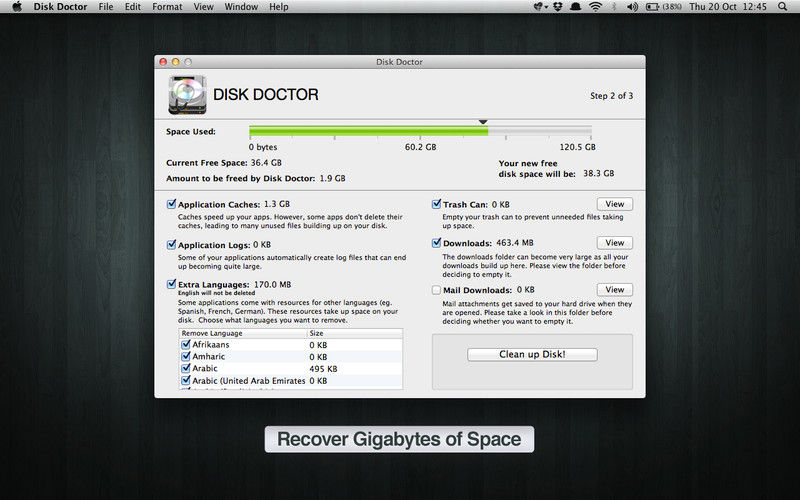
Task: Click the 38.3 GB new free space value
Action: pyautogui.click(x=598, y=173)
